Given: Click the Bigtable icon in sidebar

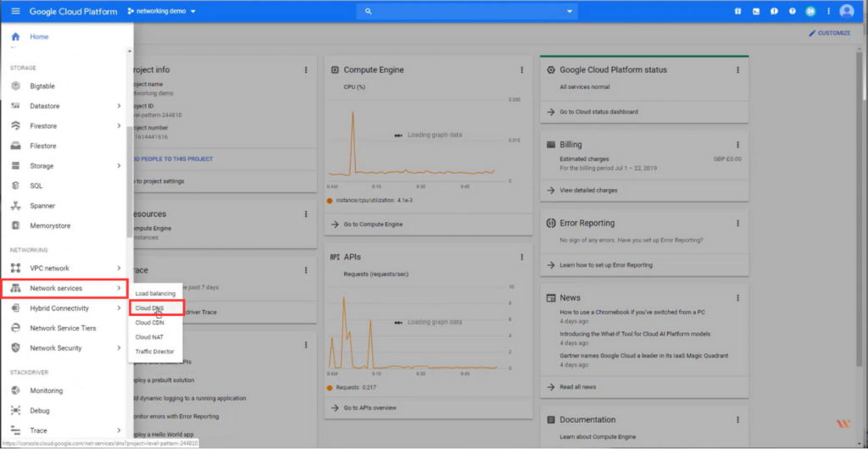Looking at the screenshot, I should [16, 86].
